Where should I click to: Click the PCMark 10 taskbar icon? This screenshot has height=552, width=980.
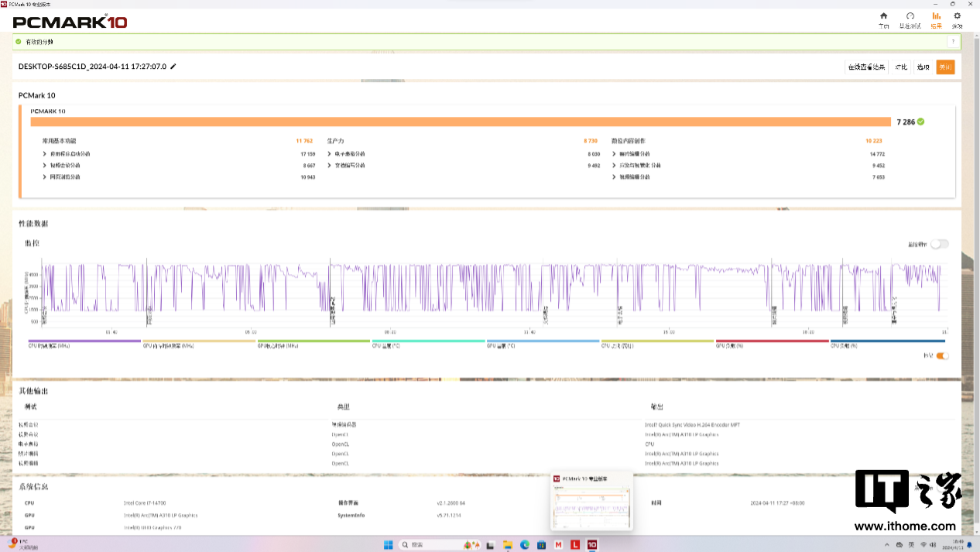[592, 545]
